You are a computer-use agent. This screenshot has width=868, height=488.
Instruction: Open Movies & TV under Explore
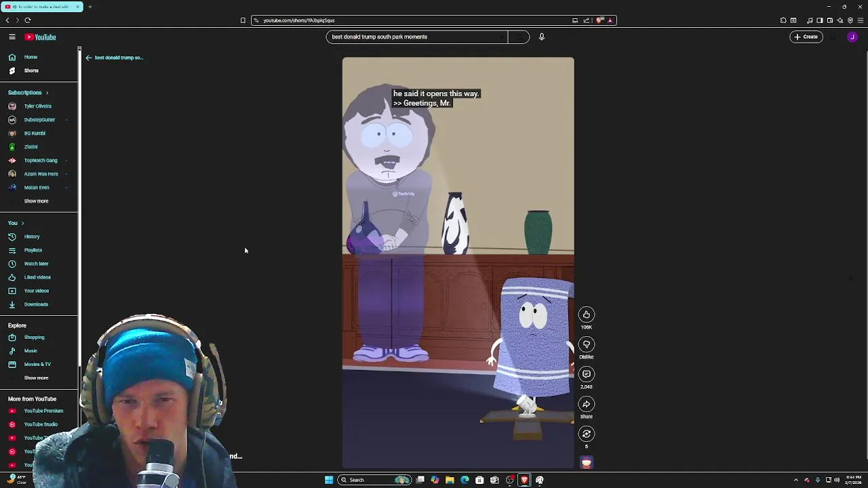[x=39, y=365]
